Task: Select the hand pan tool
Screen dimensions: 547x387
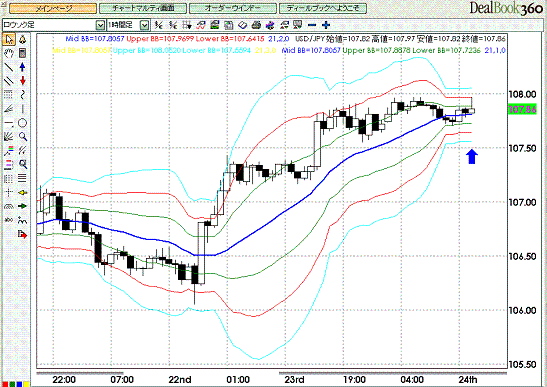Action: (9, 53)
